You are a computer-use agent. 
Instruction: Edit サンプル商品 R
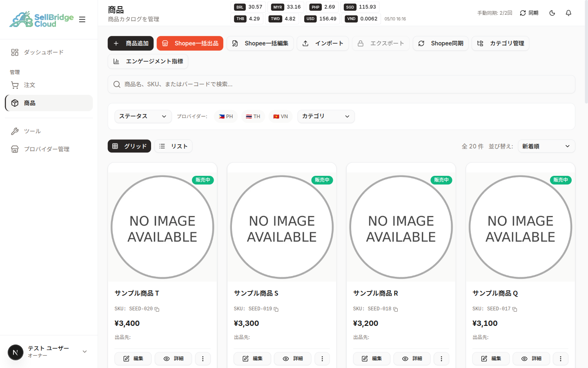tap(371, 359)
